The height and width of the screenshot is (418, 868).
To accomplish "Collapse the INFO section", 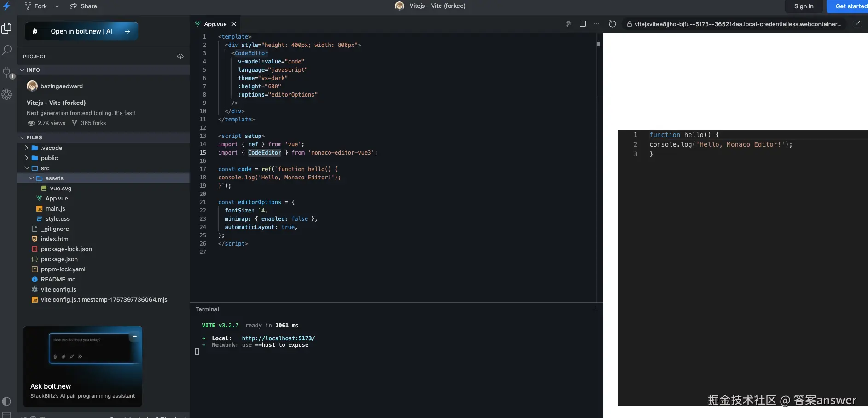I will pos(22,70).
